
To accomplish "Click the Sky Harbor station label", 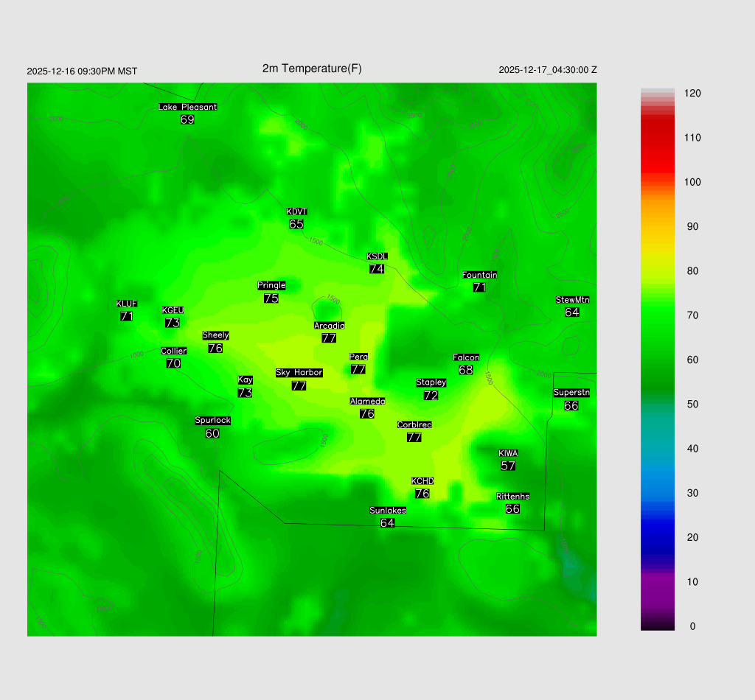I will pos(299,373).
